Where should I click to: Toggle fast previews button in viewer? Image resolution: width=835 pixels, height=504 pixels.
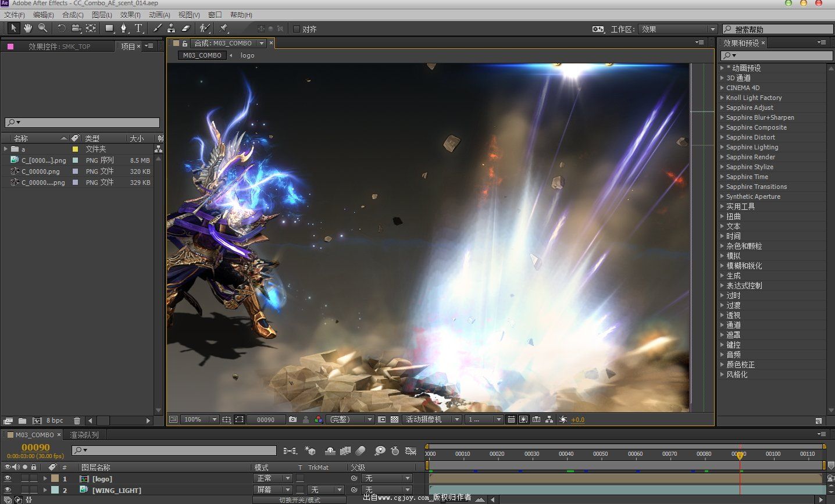point(523,419)
